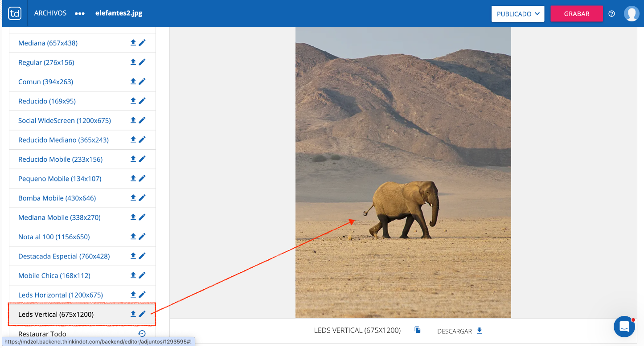Select Destacada Especial (760x428) item
Image resolution: width=644 pixels, height=348 pixels.
[x=64, y=256]
